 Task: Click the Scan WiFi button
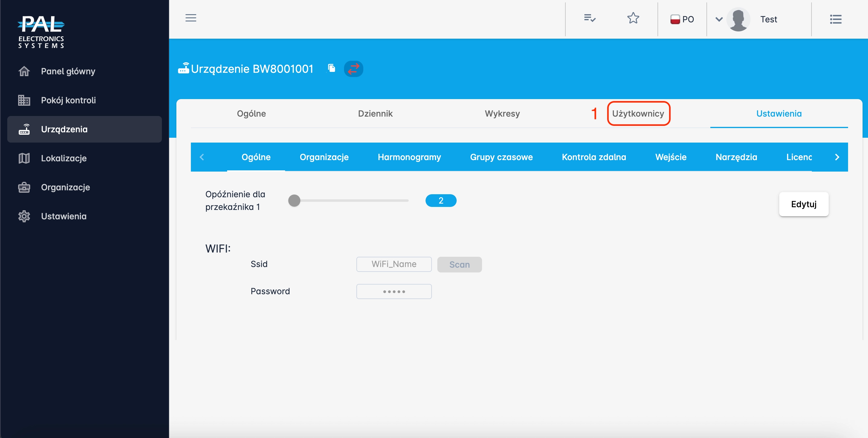coord(459,265)
